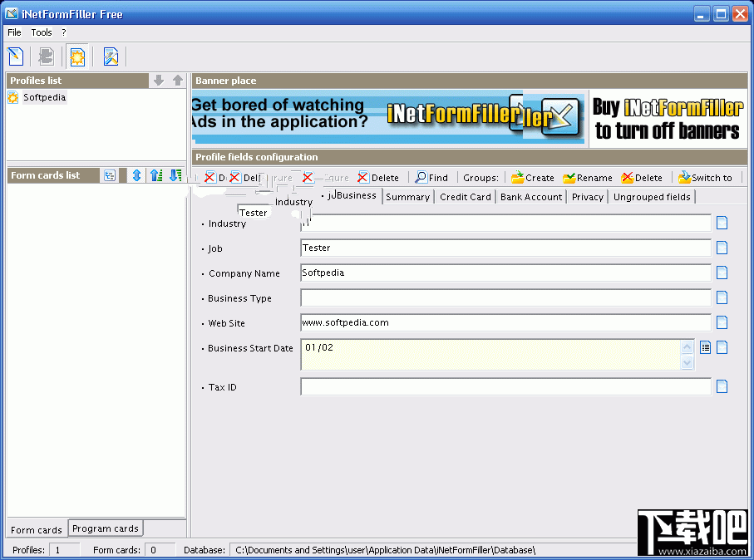Click the Profiles count in status bar
The image size is (754, 560).
tap(64, 550)
